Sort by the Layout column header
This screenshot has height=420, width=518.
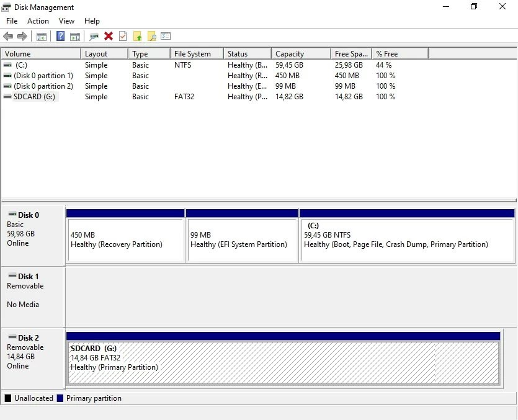pyautogui.click(x=104, y=53)
